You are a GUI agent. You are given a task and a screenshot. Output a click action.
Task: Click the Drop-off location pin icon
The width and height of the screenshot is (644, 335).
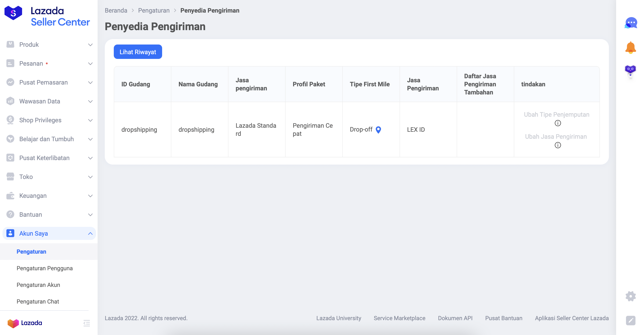(378, 130)
